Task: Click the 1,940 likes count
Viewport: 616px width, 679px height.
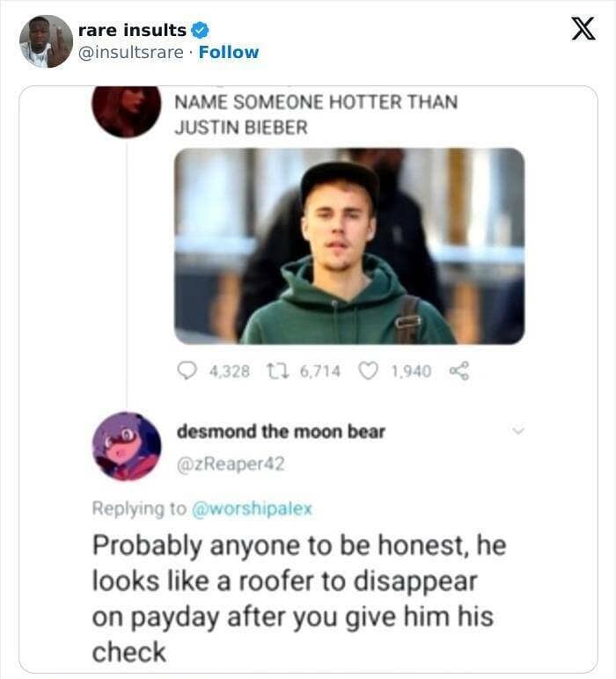Action: (x=410, y=371)
